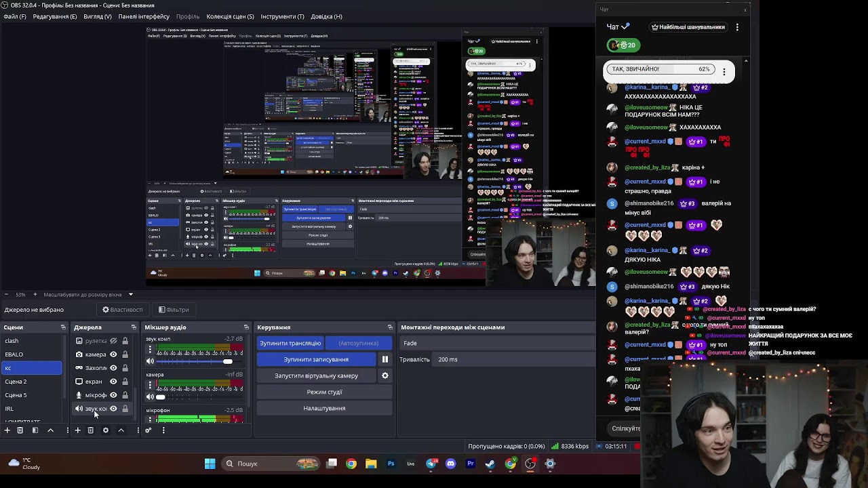868x488 pixels.
Task: Click Зупинити трансляцію button
Action: [x=290, y=343]
